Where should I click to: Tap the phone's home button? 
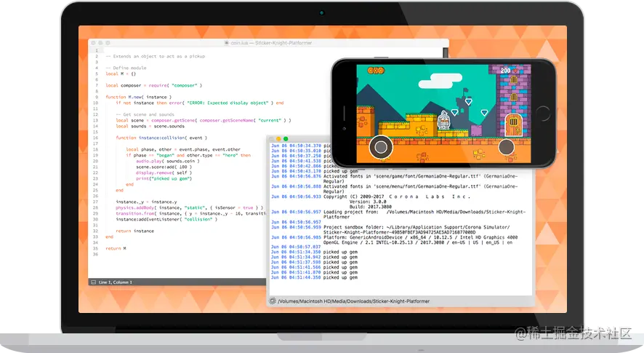[x=542, y=113]
